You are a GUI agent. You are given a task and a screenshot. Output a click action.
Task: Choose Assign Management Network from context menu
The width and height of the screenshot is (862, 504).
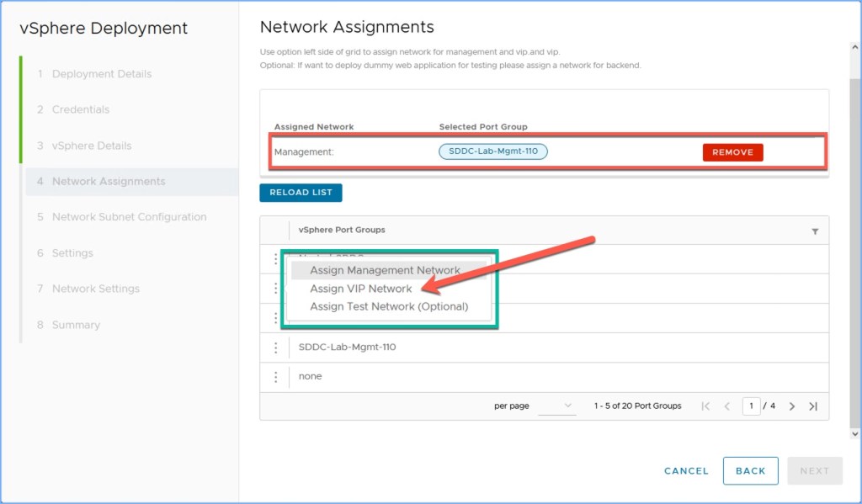point(385,270)
